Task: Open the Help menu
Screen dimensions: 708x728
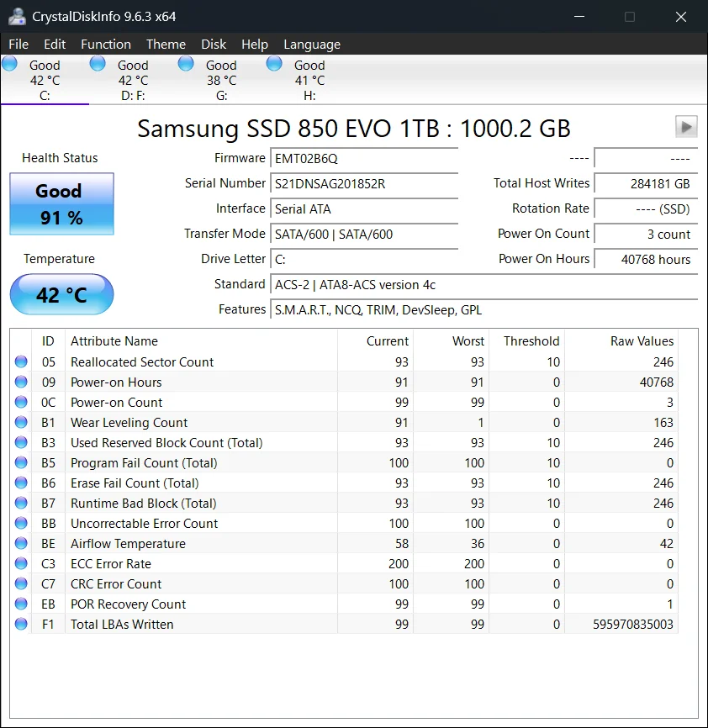Action: coord(255,44)
